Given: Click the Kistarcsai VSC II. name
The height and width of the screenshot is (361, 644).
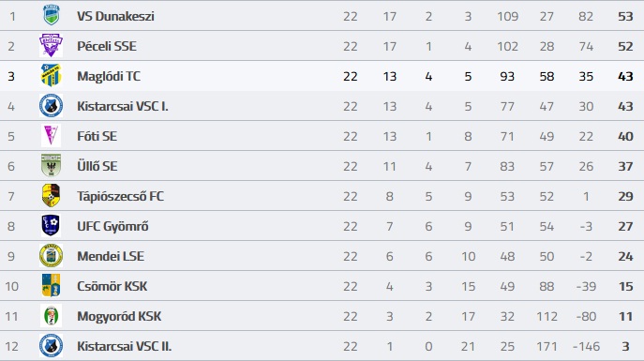Looking at the screenshot, I should [124, 346].
